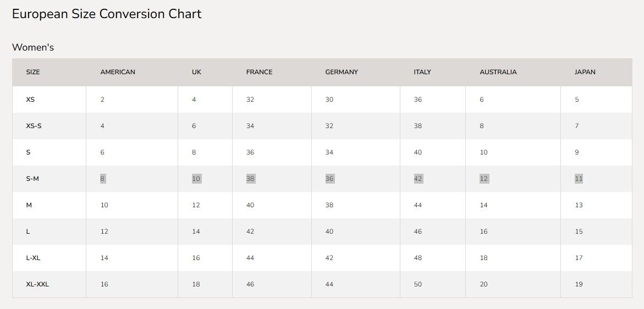This screenshot has height=309, width=644.
Task: Click the GERMANY column header
Action: pos(342,72)
